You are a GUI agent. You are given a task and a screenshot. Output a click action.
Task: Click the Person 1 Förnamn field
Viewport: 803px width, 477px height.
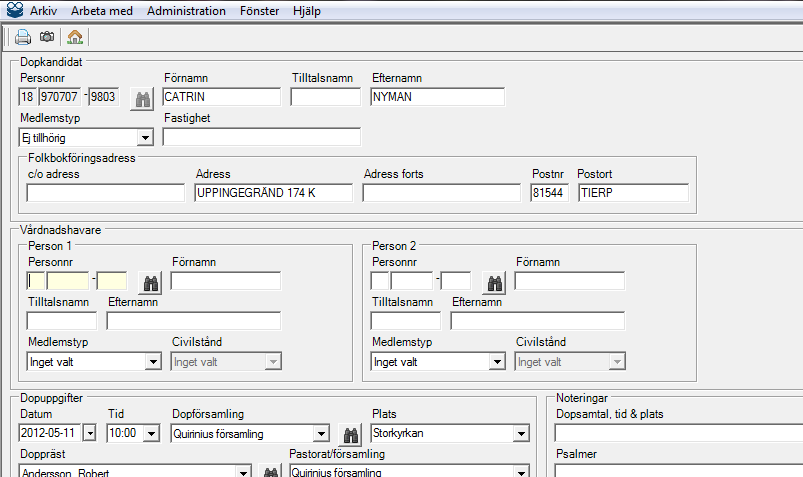[226, 281]
